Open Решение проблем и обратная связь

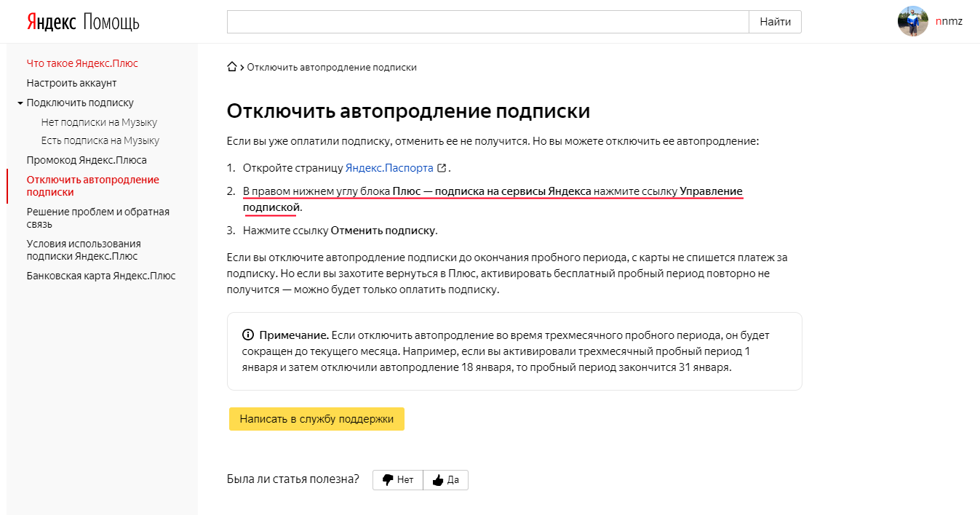(98, 217)
